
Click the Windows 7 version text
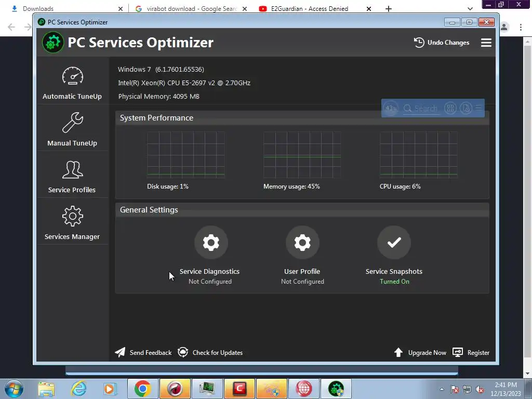click(161, 69)
